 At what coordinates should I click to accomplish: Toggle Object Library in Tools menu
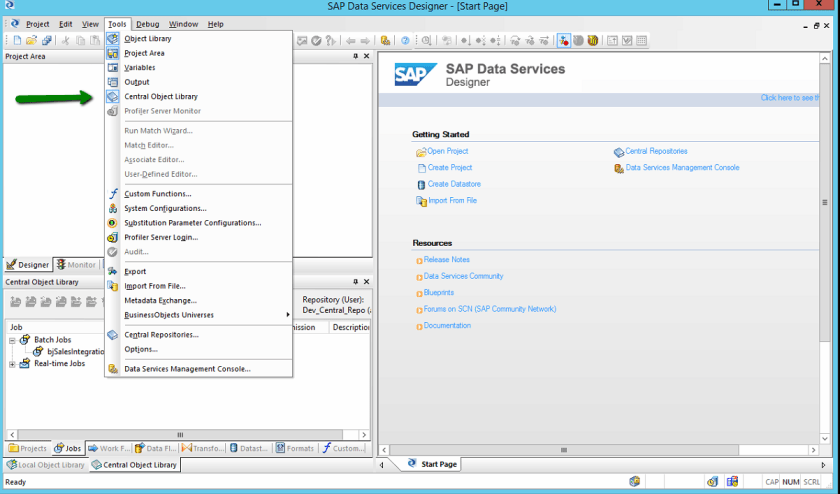(147, 39)
